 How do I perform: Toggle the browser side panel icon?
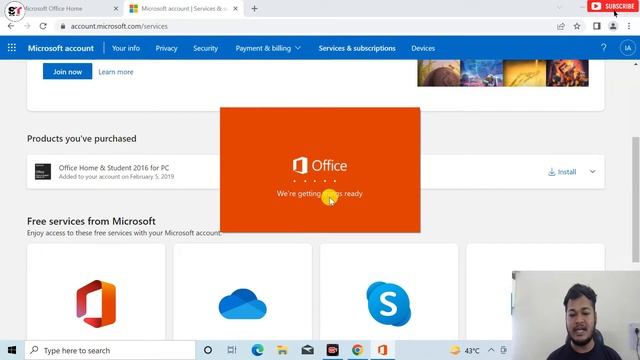click(597, 26)
